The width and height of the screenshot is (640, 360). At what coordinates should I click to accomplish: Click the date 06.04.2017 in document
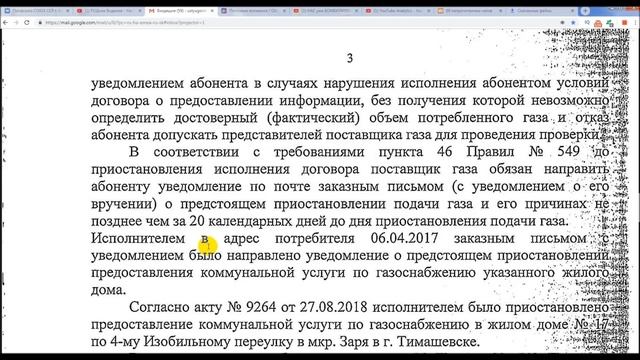[x=404, y=238]
